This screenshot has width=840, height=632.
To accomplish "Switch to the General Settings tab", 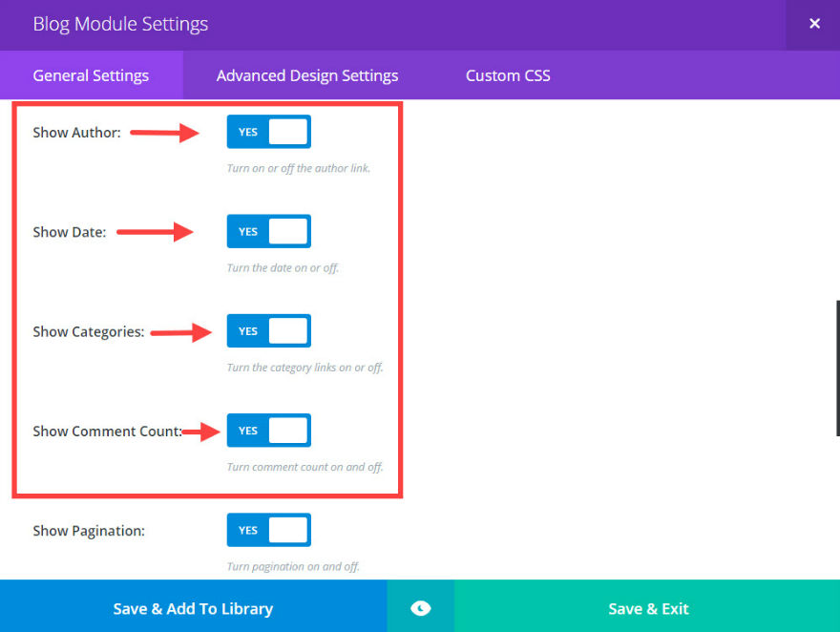I will point(91,75).
